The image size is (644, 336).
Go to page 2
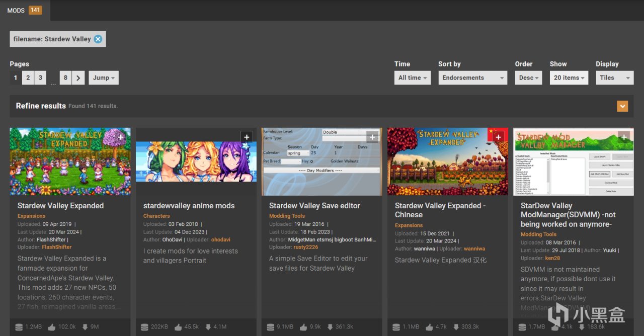pos(28,77)
